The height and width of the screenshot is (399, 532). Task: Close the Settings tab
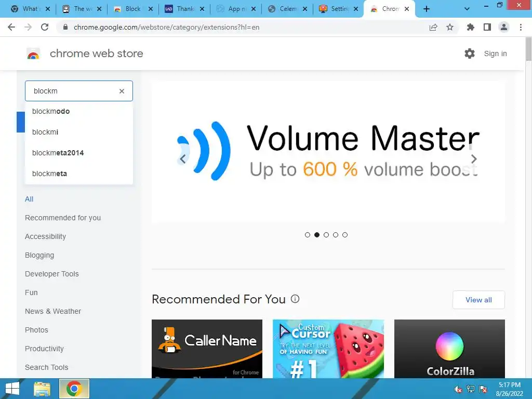(x=356, y=9)
